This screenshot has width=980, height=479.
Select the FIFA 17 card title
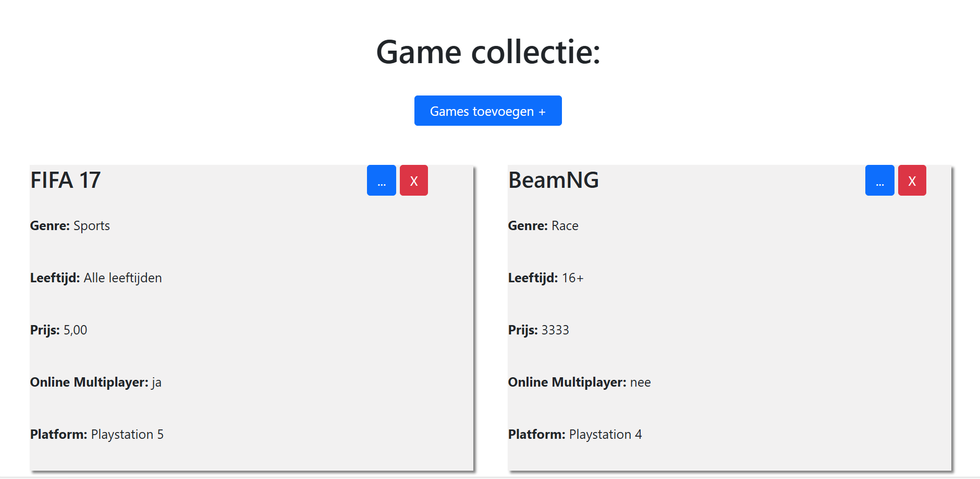click(x=66, y=181)
